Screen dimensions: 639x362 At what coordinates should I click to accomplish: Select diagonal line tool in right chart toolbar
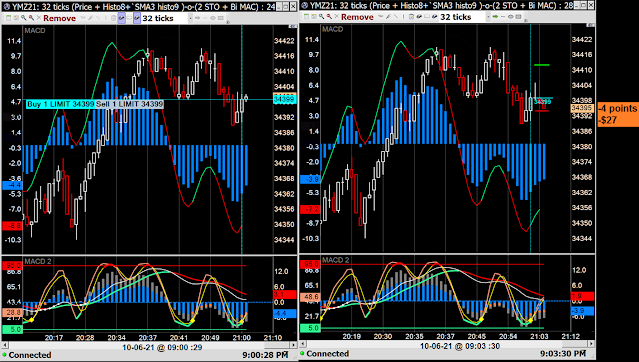(396, 17)
